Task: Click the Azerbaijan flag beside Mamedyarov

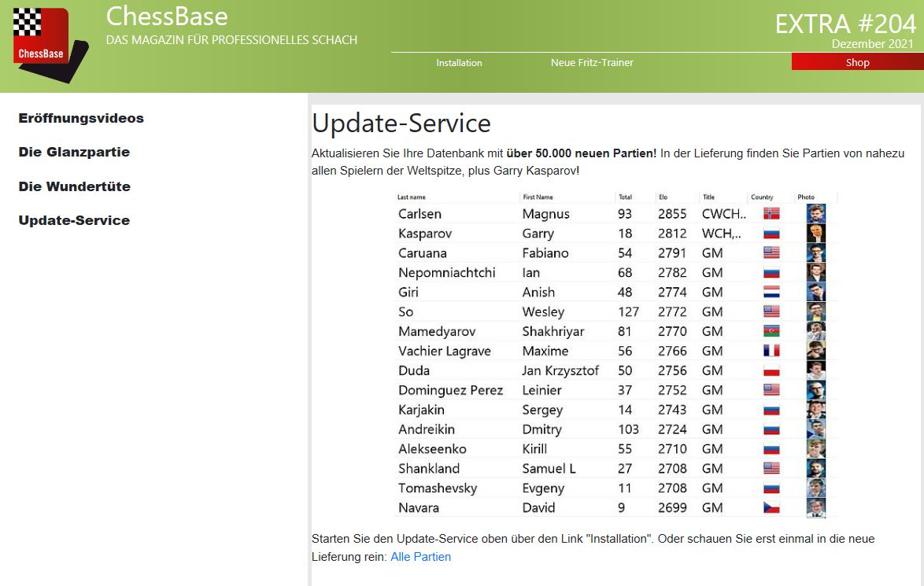Action: [771, 331]
